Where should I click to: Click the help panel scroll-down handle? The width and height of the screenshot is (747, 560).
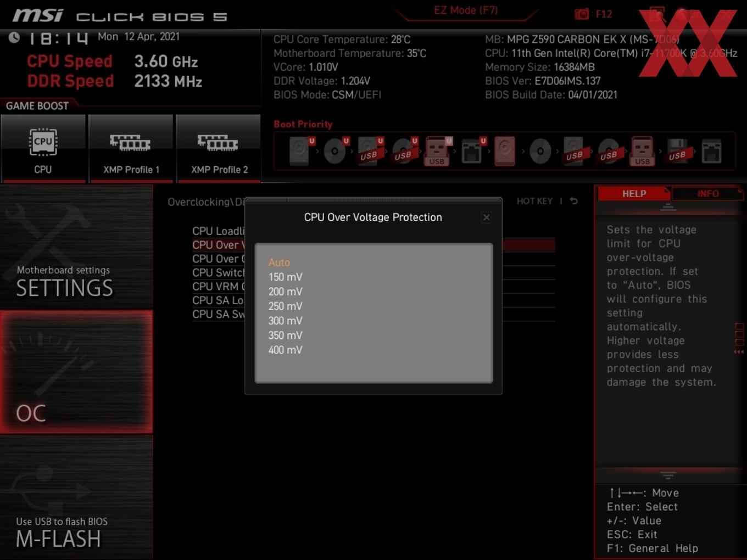pyautogui.click(x=668, y=474)
